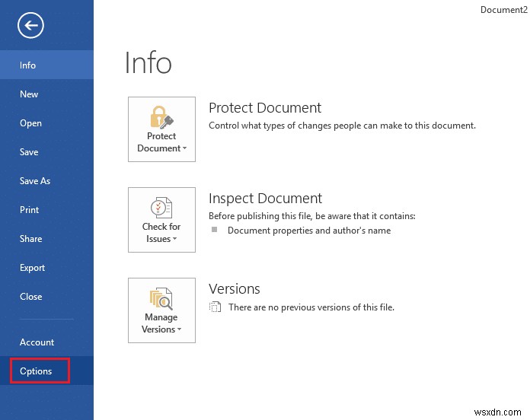Open the Print page

click(x=46, y=210)
